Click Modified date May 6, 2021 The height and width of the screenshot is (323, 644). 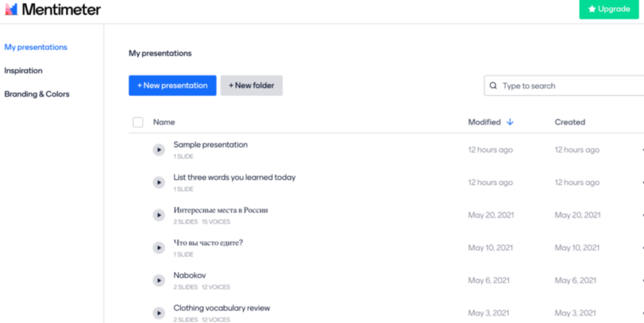pos(489,280)
